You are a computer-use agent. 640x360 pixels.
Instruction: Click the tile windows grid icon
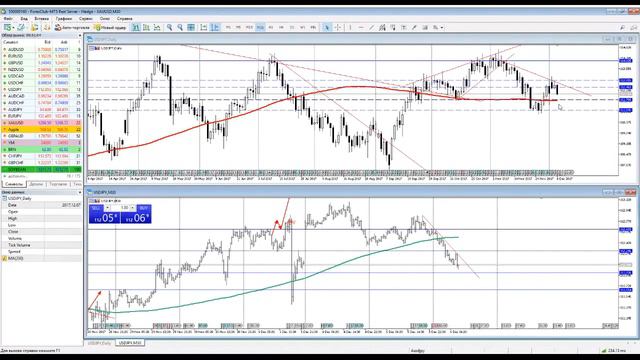pyautogui.click(x=191, y=27)
